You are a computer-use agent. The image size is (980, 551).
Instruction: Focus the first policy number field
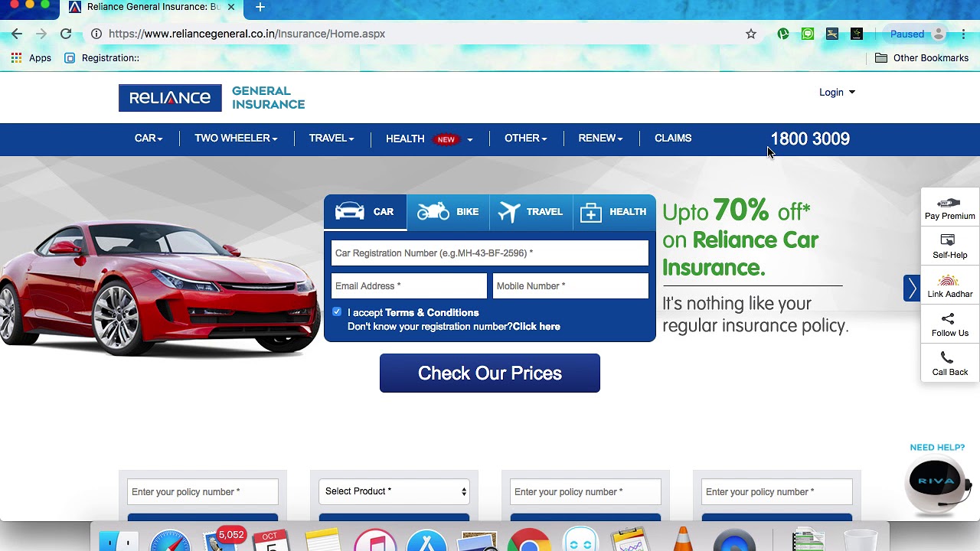[203, 492]
